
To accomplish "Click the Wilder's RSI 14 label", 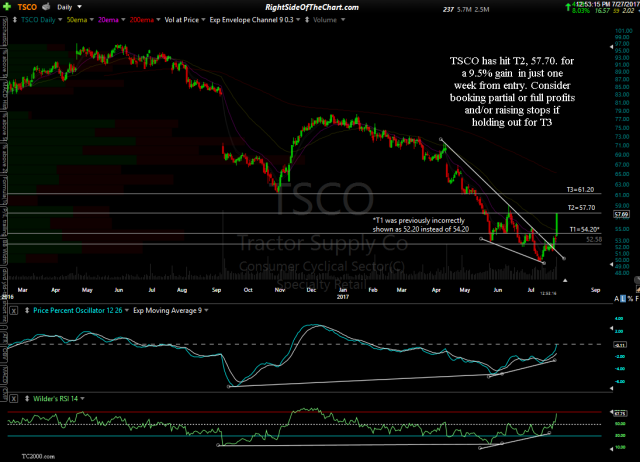I will 56,399.
